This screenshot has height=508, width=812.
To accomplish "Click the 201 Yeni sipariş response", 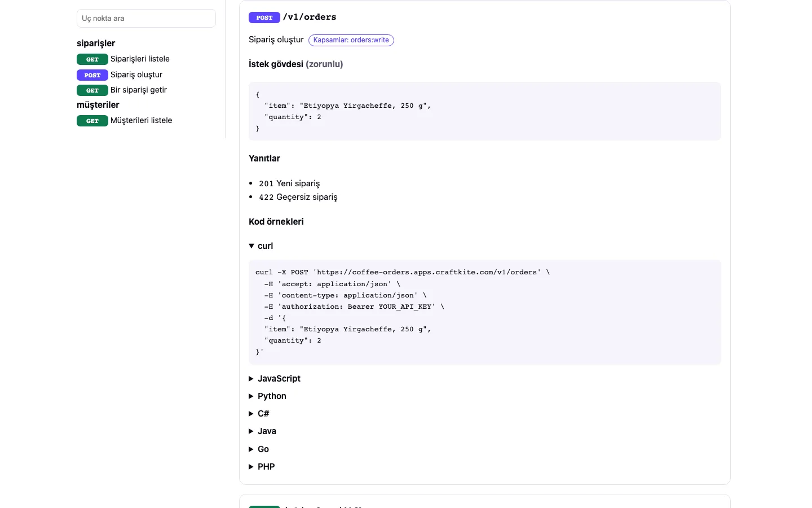I will point(289,183).
